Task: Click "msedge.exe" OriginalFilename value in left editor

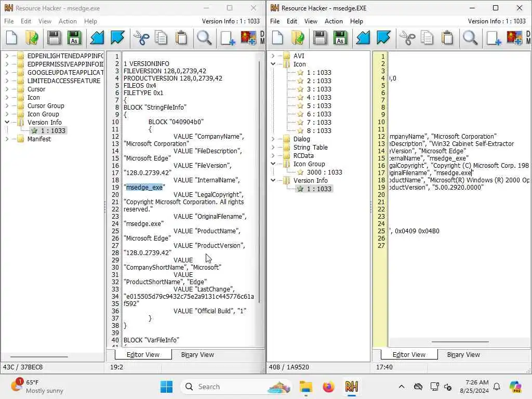Action: 143,223
